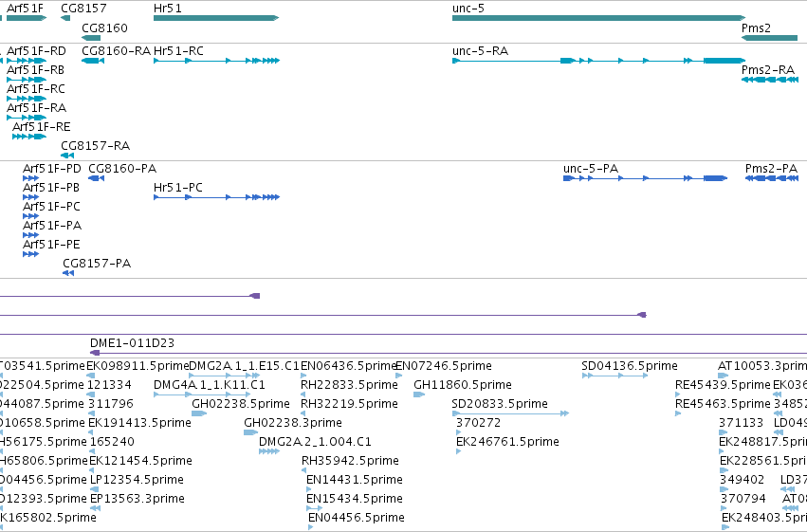
Task: Click feature label 349402
Action: (x=742, y=480)
